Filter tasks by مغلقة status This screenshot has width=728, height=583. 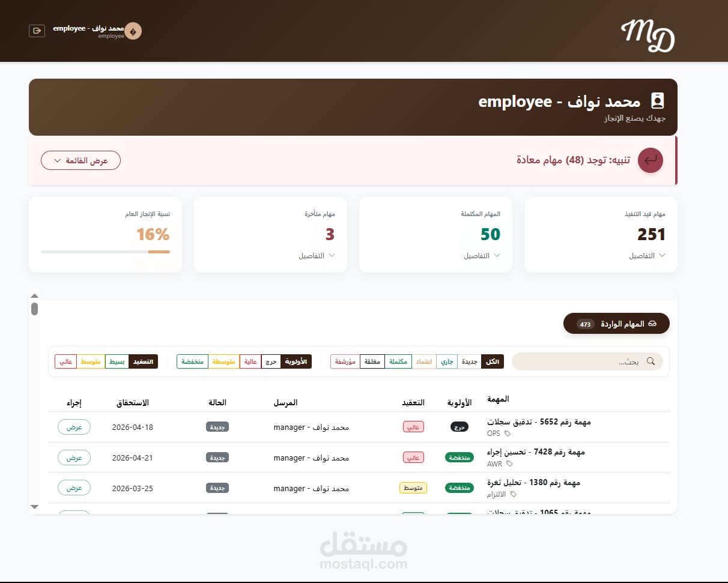click(372, 361)
